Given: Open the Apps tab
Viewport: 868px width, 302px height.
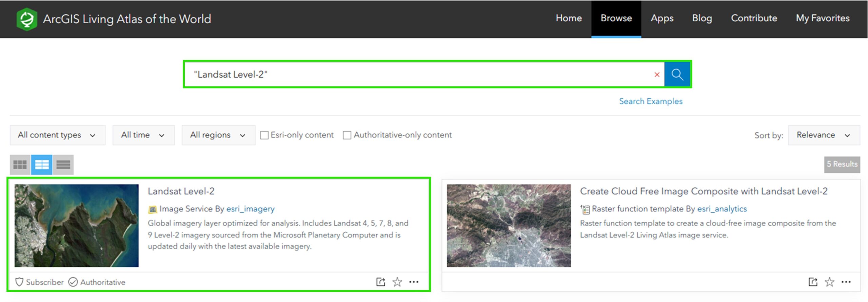Looking at the screenshot, I should [662, 18].
